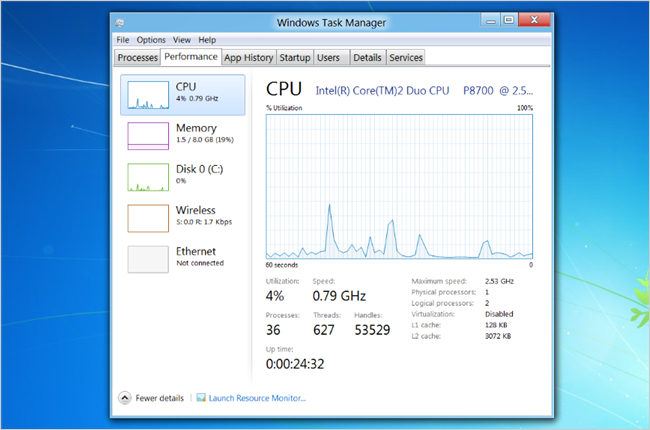Select the Wireless network thumbnail
Image resolution: width=650 pixels, height=430 pixels.
(148, 218)
